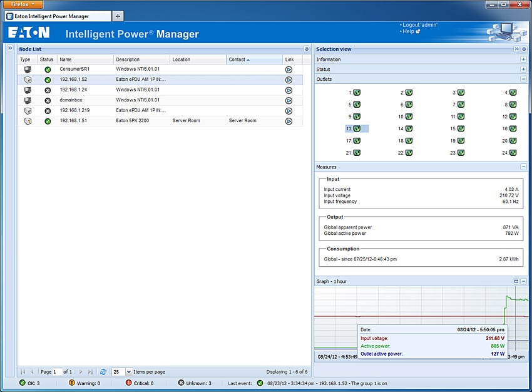Open the Selection view settings button

pos(524,49)
